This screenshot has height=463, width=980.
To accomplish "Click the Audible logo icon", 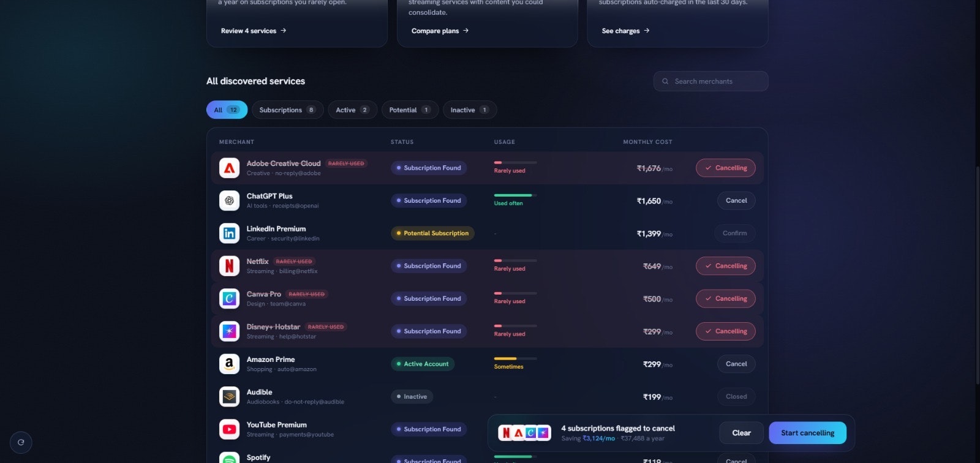I will coord(229,396).
